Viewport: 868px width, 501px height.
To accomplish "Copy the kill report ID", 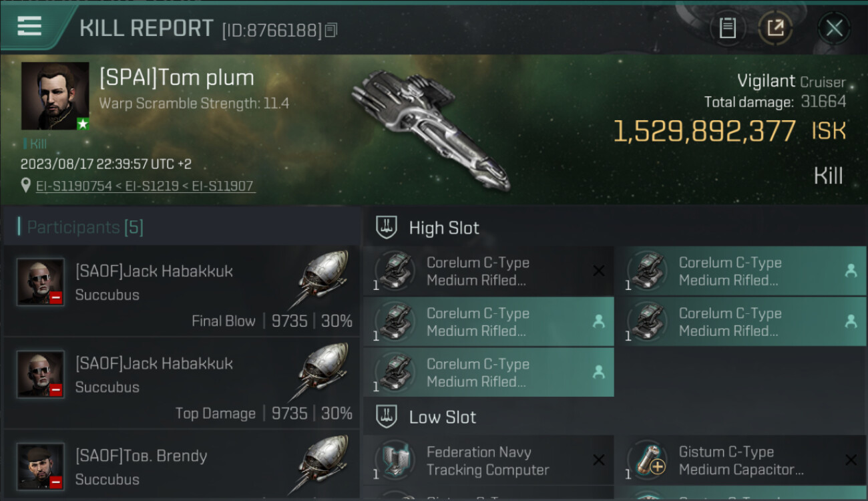I will point(332,30).
